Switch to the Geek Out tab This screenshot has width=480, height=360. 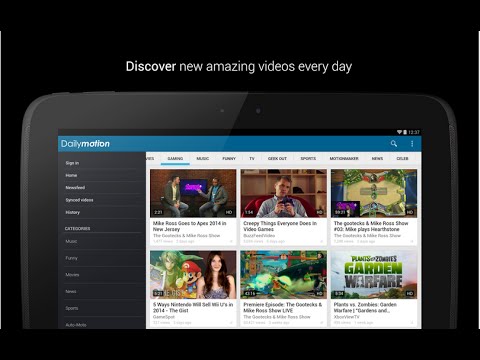[x=277, y=159]
